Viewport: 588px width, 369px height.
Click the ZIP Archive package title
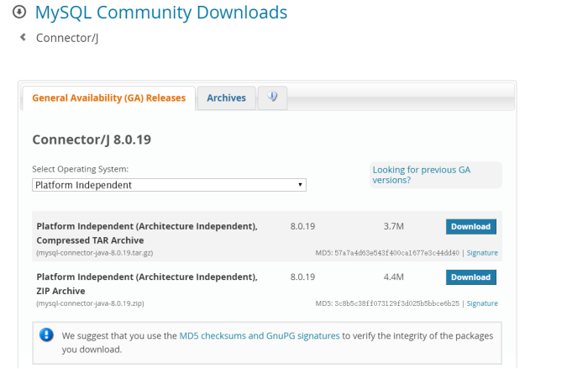147,284
